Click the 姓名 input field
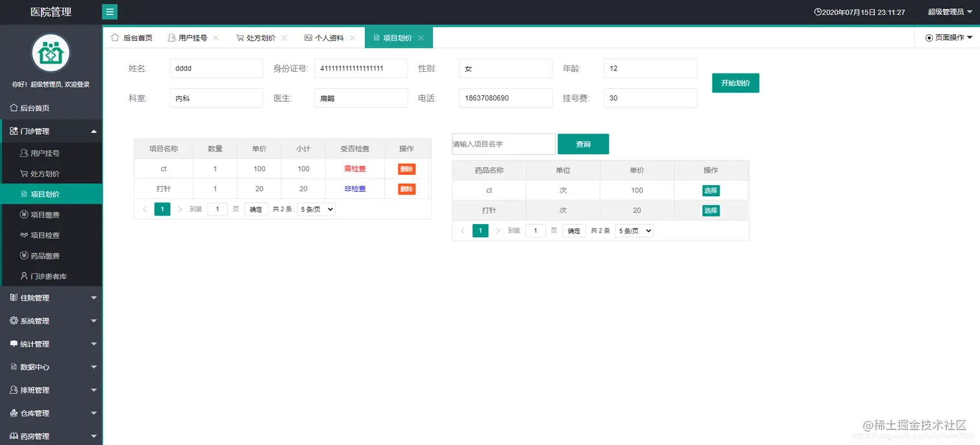Screen dimensions: 980x445 pyautogui.click(x=216, y=68)
